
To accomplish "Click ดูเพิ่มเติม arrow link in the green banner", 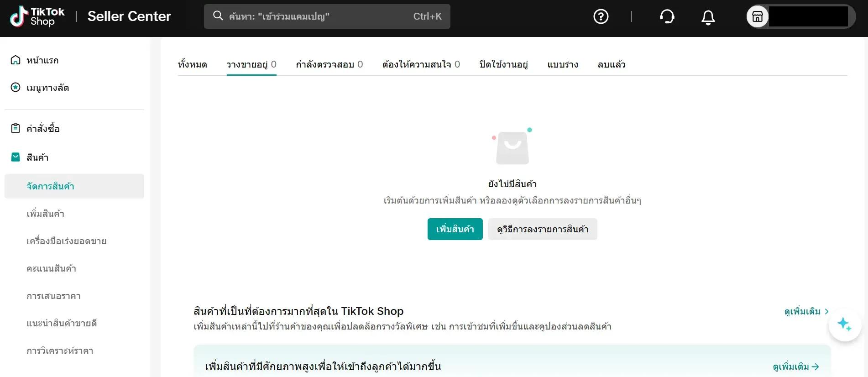I will tap(796, 367).
